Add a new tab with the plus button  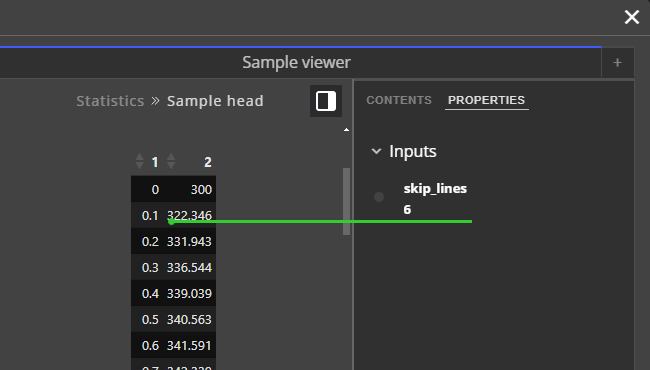617,63
